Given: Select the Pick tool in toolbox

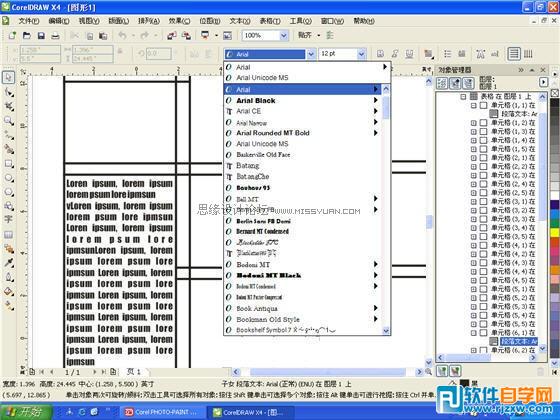Looking at the screenshot, I should (9, 78).
